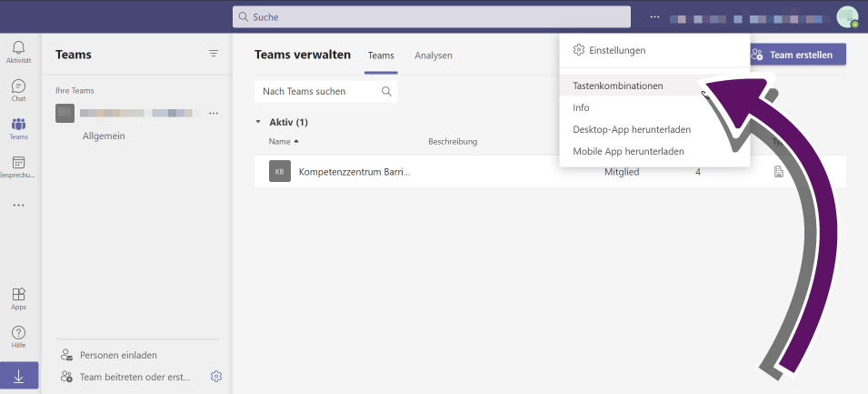
Task: Open the Allgemein channel
Action: [x=104, y=136]
